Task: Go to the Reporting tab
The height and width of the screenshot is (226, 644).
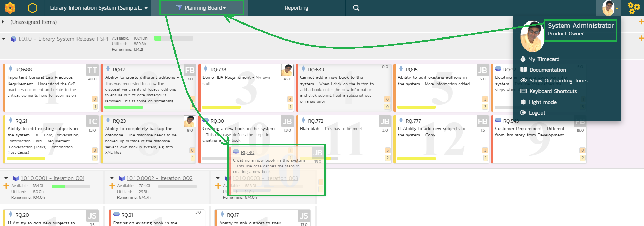Action: click(x=296, y=8)
